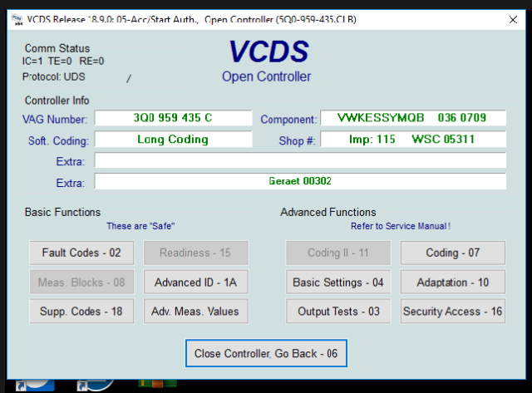
Task: Open Supp. Codes - 18
Action: pyautogui.click(x=81, y=312)
